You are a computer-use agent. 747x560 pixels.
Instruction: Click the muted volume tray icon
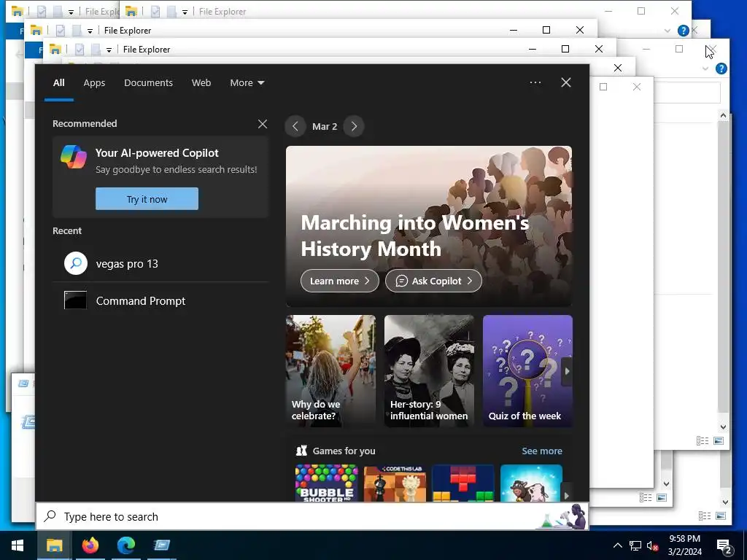click(x=652, y=545)
